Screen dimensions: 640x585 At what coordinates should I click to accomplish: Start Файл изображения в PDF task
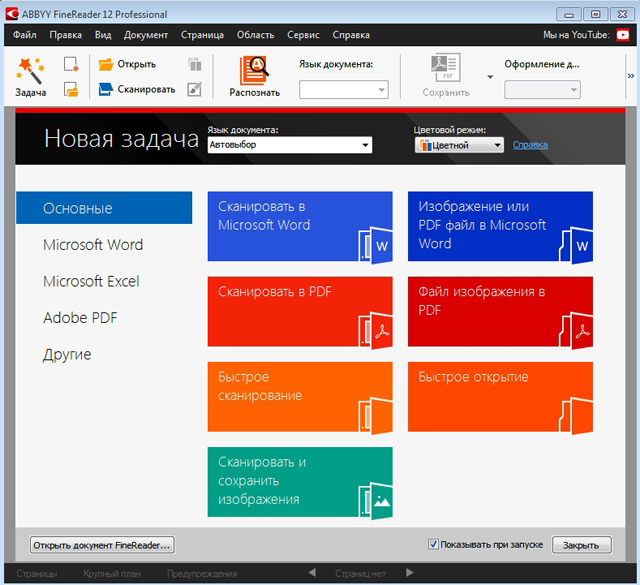coord(500,311)
